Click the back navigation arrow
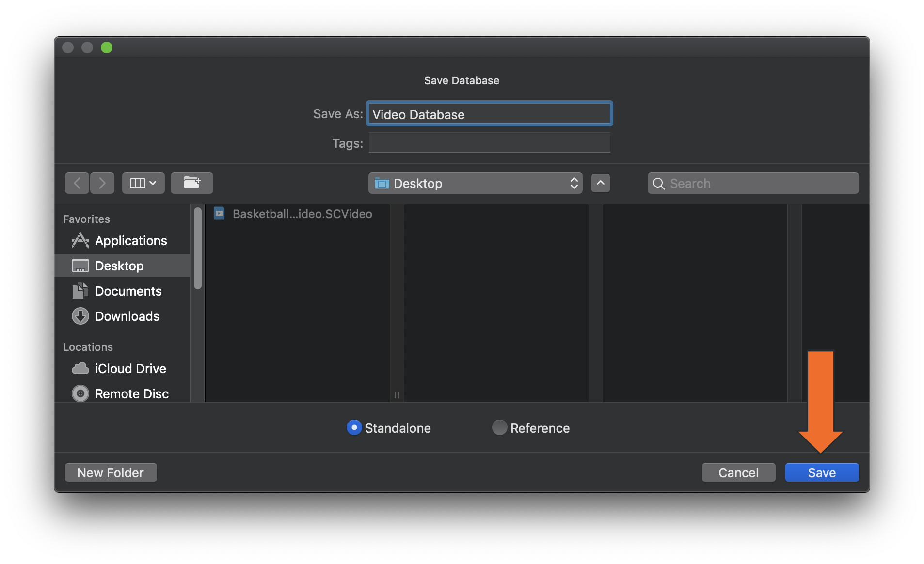Screen dimensions: 924x564 [77, 183]
